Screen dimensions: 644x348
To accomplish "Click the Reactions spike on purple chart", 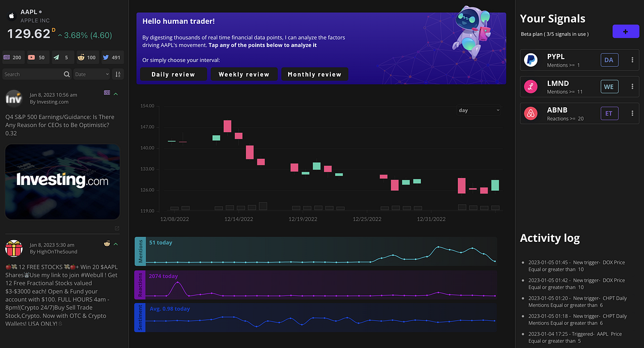I will 177,282.
